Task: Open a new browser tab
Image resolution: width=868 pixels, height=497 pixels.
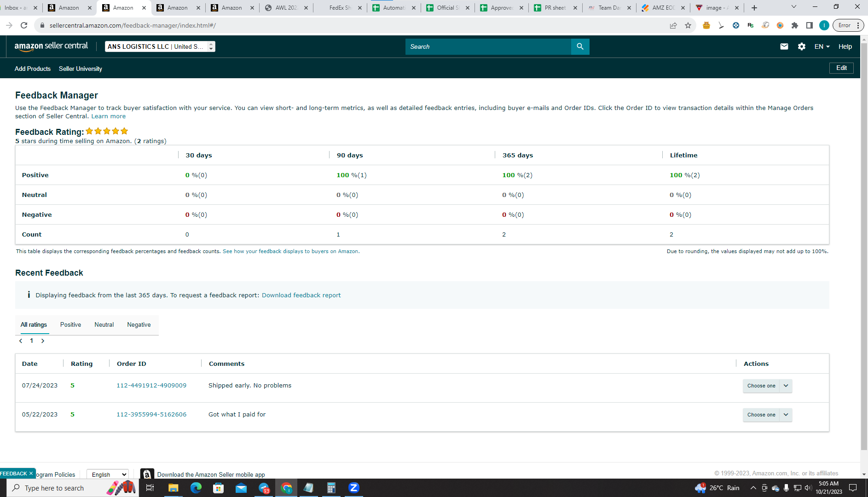Action: tap(754, 8)
